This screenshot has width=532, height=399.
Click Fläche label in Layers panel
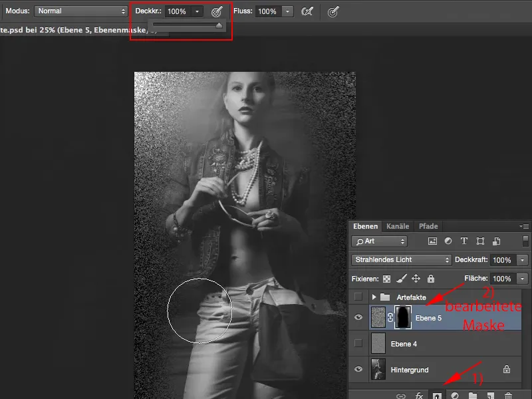pyautogui.click(x=476, y=278)
